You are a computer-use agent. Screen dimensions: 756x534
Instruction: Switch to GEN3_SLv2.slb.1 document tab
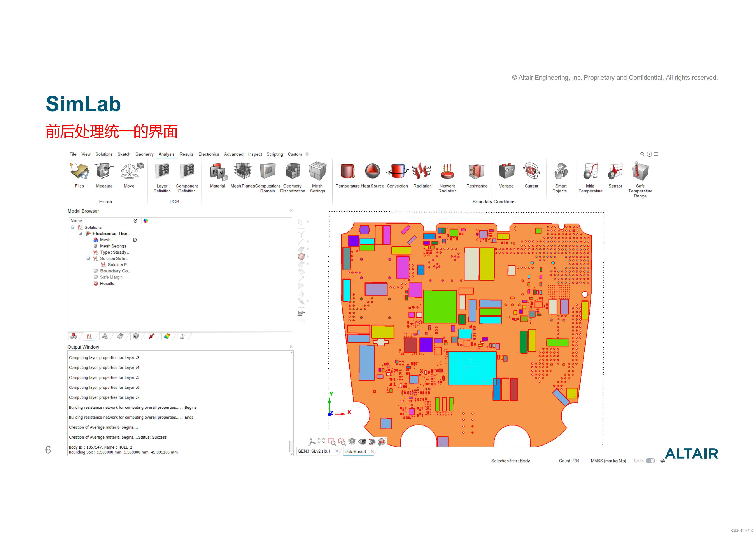pyautogui.click(x=314, y=451)
